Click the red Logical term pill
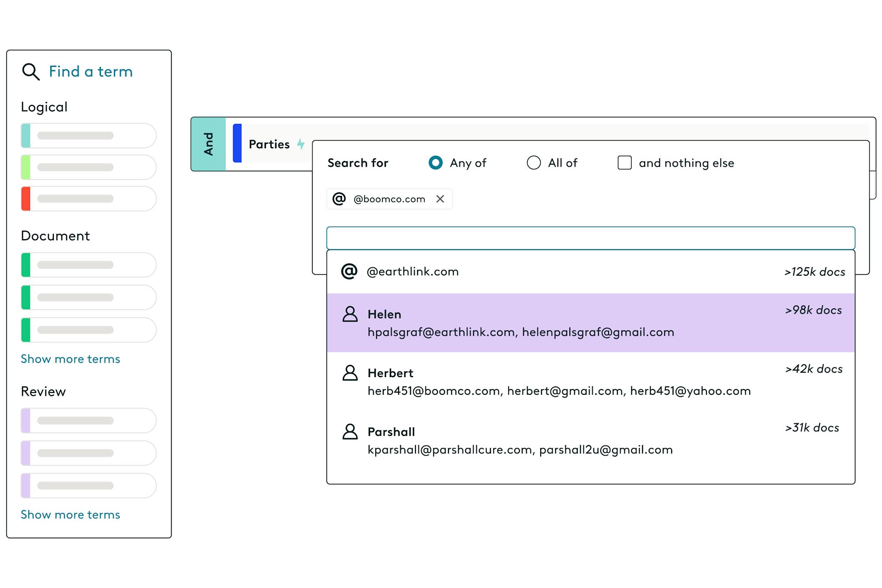 point(89,198)
